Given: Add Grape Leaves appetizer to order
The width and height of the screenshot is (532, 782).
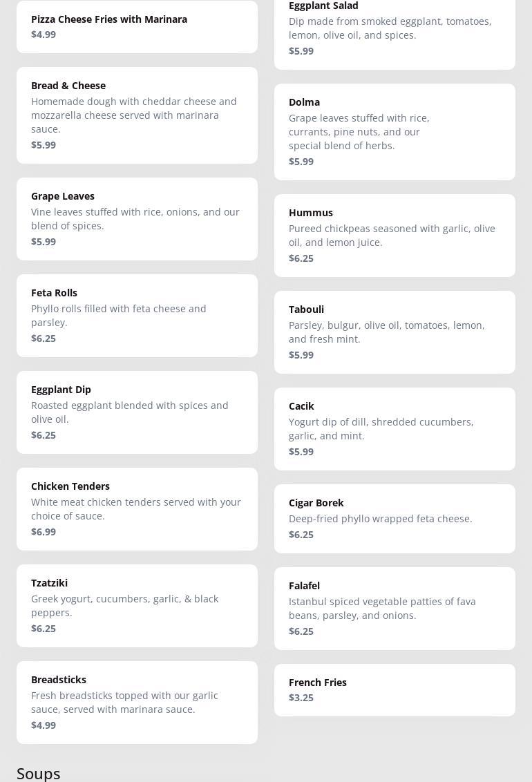Looking at the screenshot, I should 137,218.
